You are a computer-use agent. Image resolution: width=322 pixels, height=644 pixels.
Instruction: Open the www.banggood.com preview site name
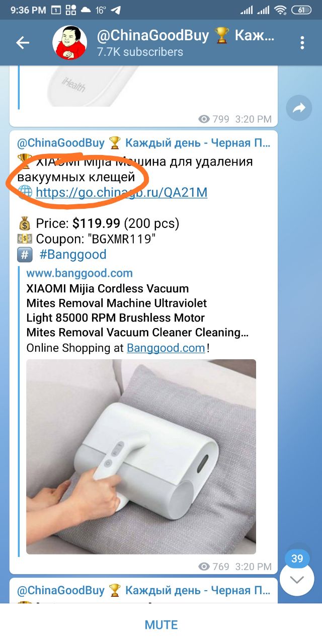pyautogui.click(x=79, y=273)
